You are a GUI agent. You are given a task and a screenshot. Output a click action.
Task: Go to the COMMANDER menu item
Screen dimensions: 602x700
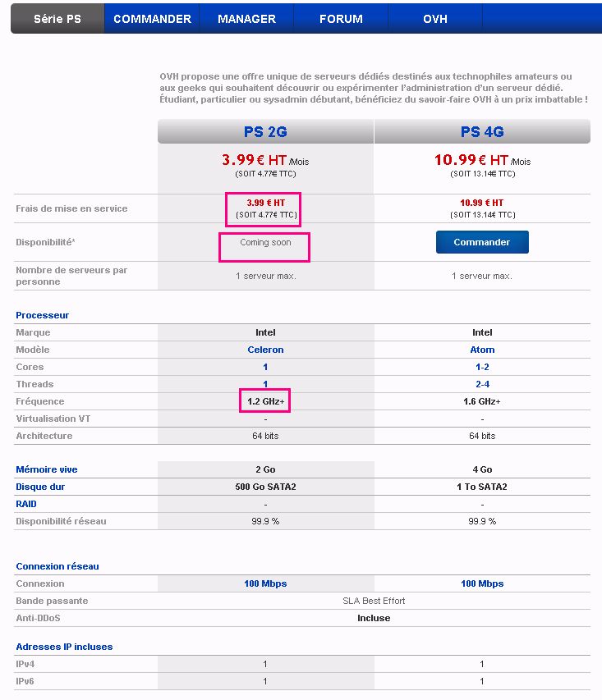click(152, 19)
